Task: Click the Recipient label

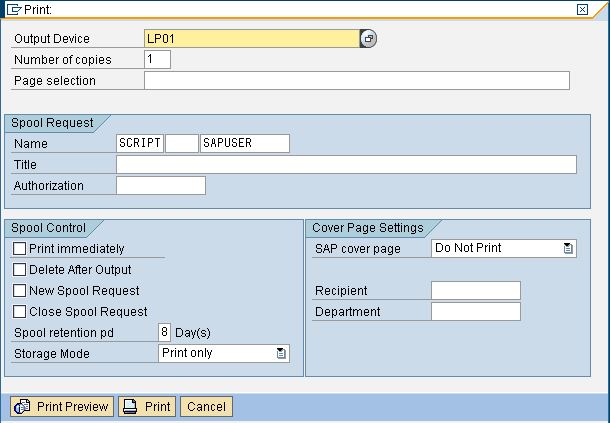Action: [x=341, y=291]
